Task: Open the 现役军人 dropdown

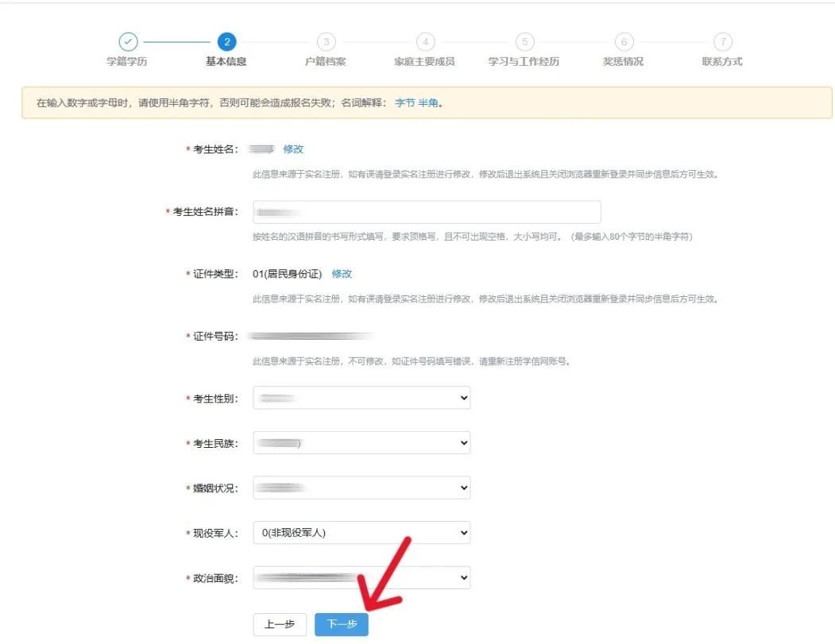Action: [361, 533]
